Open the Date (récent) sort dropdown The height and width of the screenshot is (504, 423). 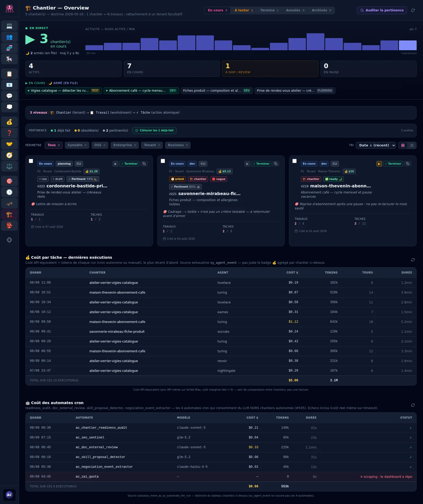click(376, 145)
